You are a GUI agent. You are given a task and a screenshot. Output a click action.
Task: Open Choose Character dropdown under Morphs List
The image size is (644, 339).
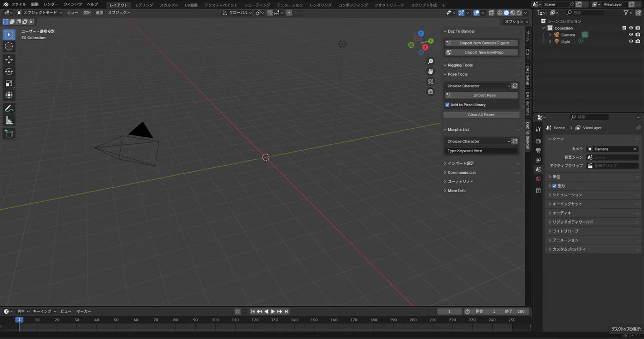[478, 141]
